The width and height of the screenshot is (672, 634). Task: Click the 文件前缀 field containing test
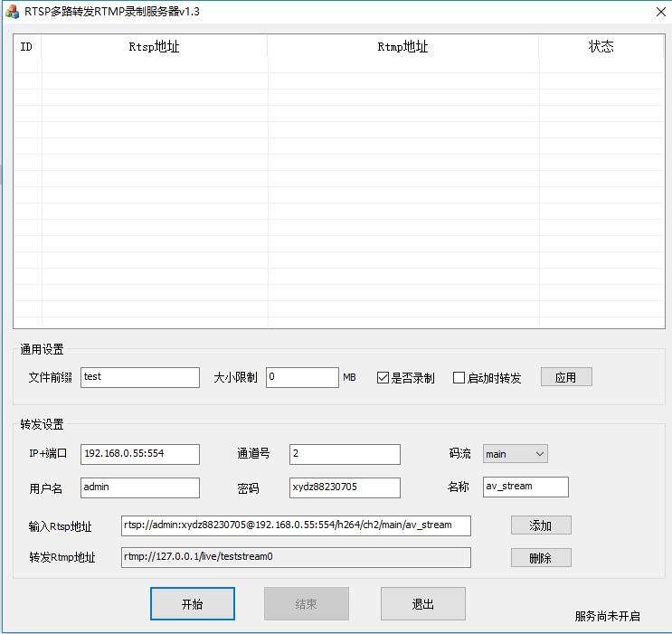(x=140, y=377)
